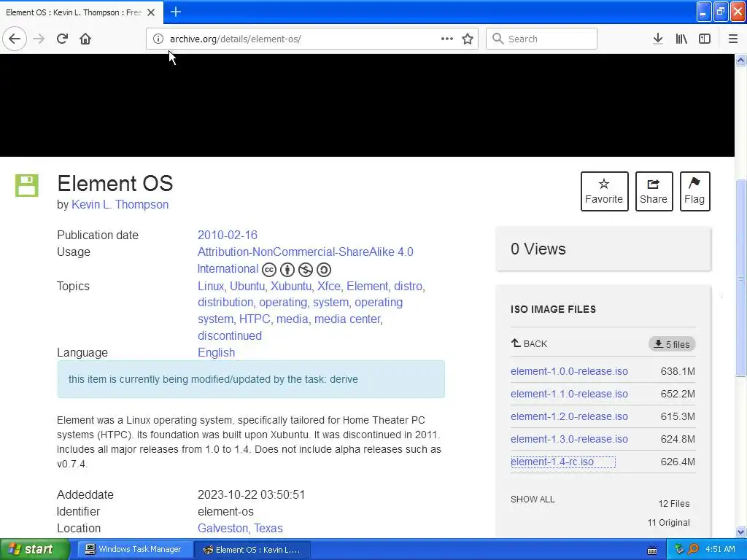Open the browser home page

tap(85, 39)
